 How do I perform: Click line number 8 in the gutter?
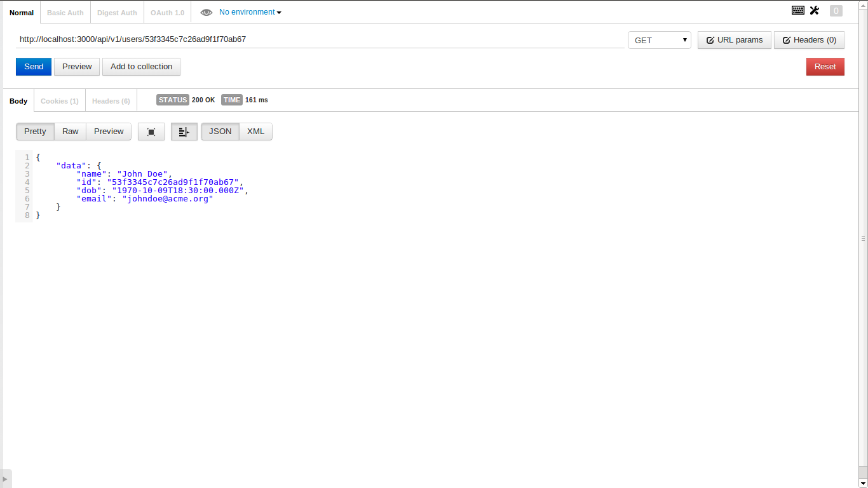pos(27,215)
